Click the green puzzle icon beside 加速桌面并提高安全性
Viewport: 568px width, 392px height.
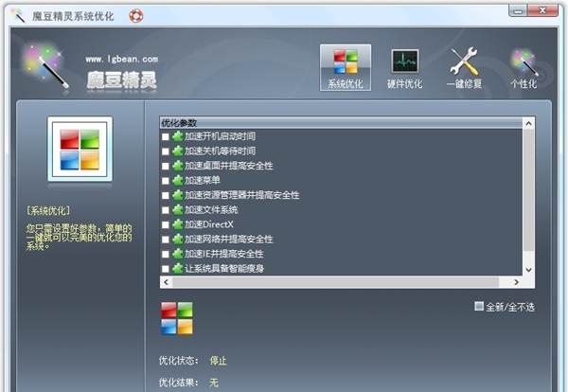tap(178, 166)
